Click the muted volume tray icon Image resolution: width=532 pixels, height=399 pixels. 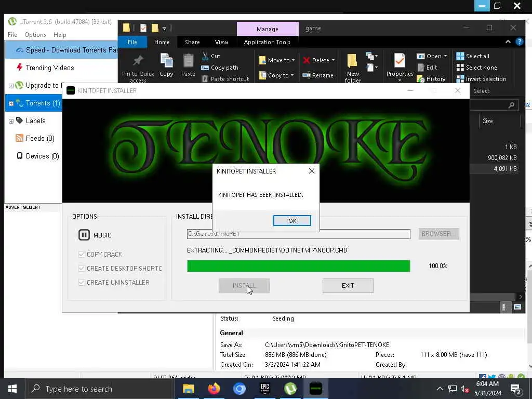(x=465, y=389)
